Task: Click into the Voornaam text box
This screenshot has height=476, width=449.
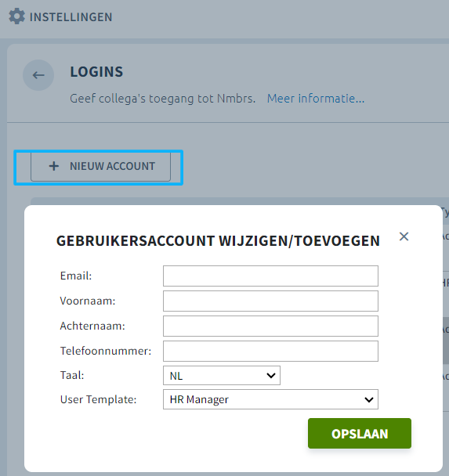Action: (x=270, y=301)
